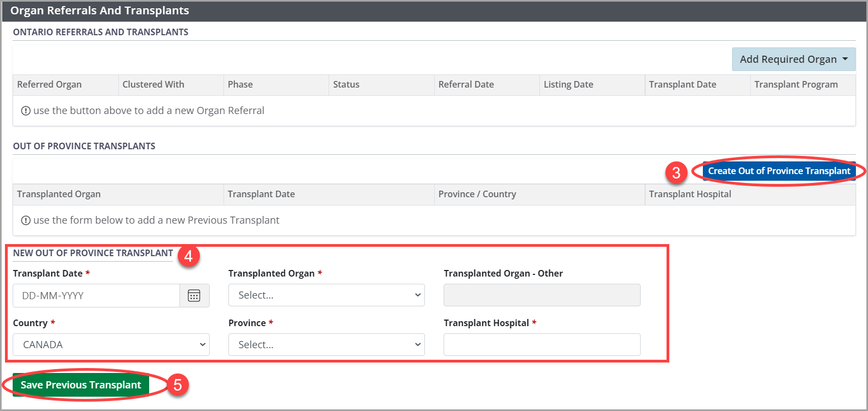Click the info icon beside Previous Transplant hint
Screen dimensions: 868x411
coord(26,220)
